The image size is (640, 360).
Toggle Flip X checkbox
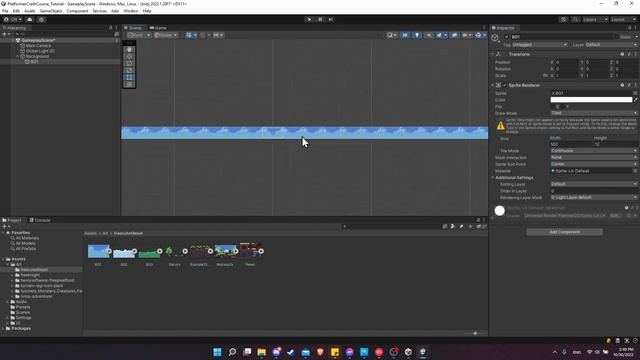(553, 107)
